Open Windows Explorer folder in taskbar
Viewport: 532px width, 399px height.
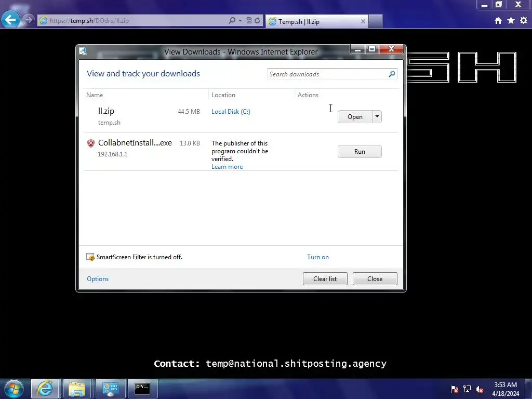[x=77, y=389]
